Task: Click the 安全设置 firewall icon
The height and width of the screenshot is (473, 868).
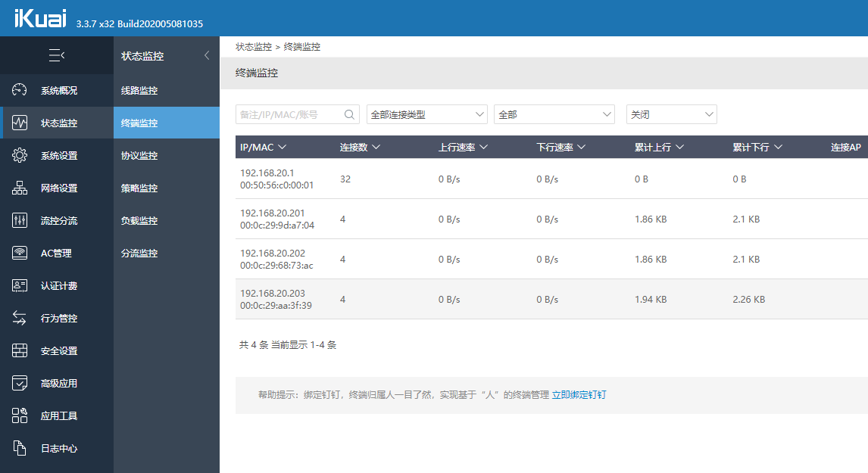Action: click(x=20, y=351)
